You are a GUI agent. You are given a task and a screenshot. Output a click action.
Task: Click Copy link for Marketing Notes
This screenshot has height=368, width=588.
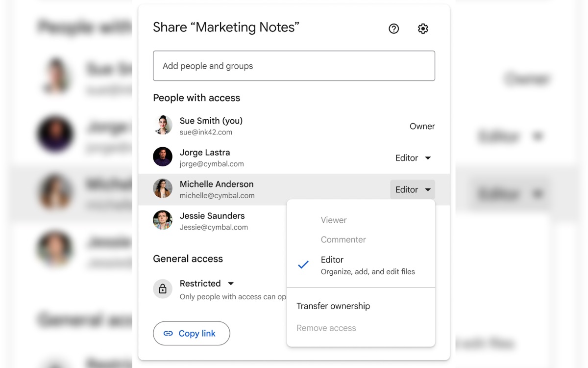point(191,333)
